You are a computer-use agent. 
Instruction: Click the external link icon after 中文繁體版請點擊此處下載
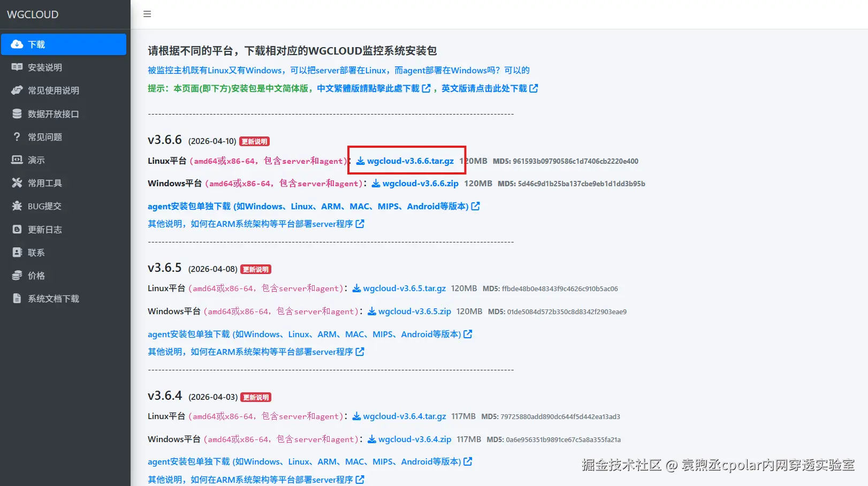(x=426, y=88)
